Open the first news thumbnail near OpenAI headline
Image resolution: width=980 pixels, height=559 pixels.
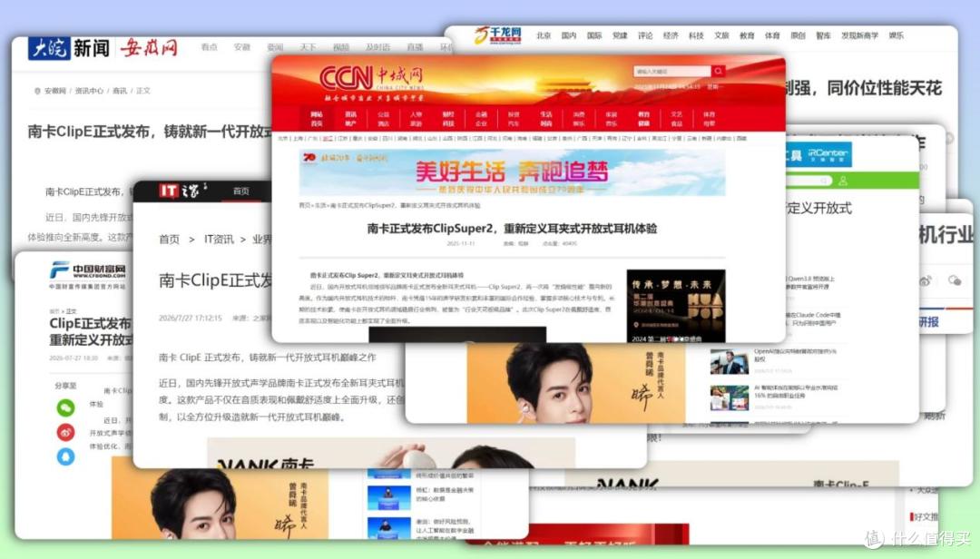(x=729, y=362)
